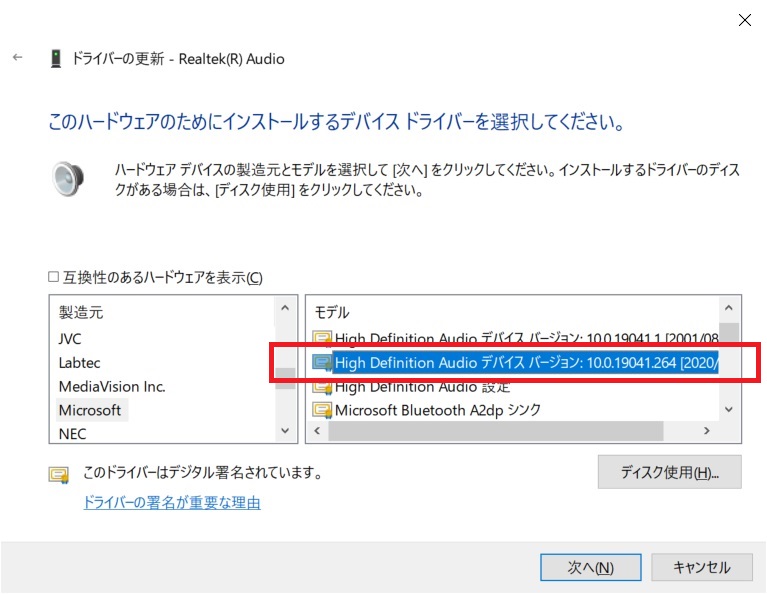Close the driver update dialog
767x594 pixels.
(x=744, y=20)
